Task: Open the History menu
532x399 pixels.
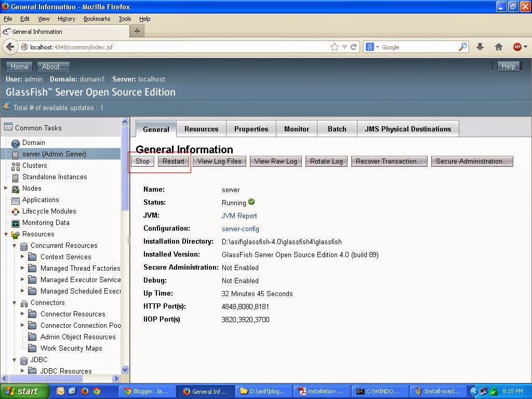Action: (66, 19)
